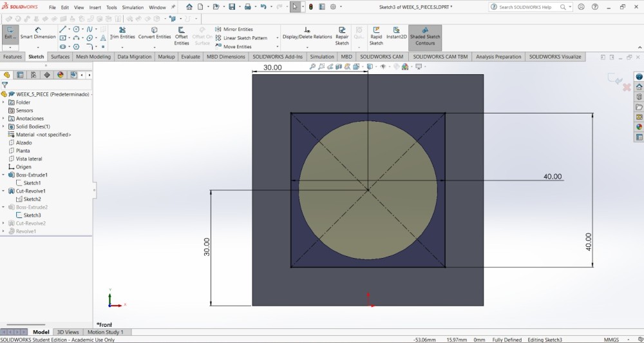Click Linear Sketch Pattern
The height and width of the screenshot is (343, 644).
pos(241,38)
